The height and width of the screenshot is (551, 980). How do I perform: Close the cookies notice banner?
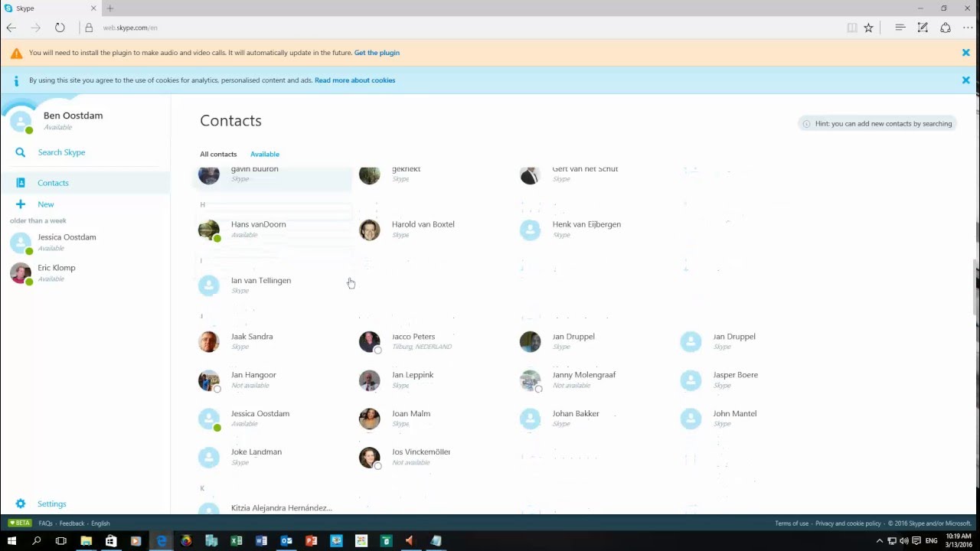[966, 80]
